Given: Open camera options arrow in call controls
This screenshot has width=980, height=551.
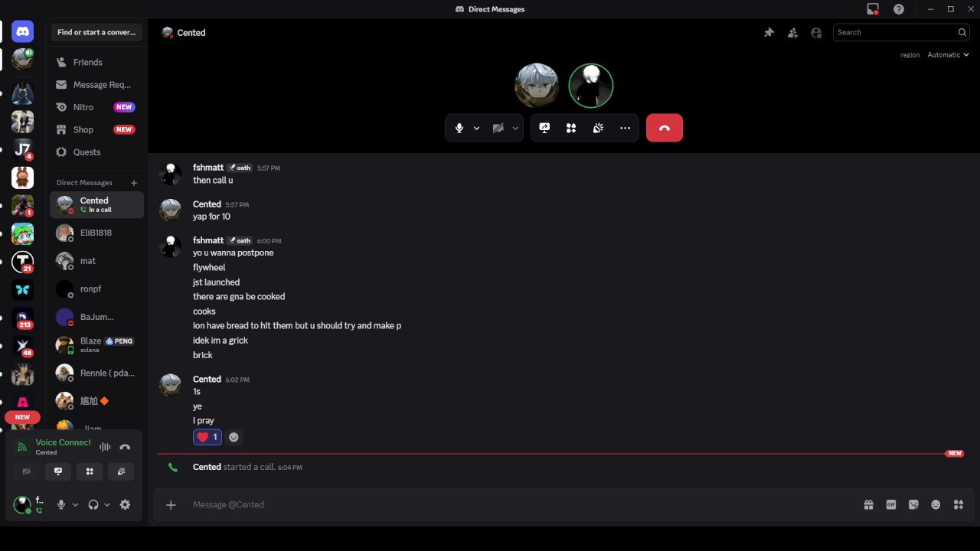Looking at the screenshot, I should click(x=515, y=128).
